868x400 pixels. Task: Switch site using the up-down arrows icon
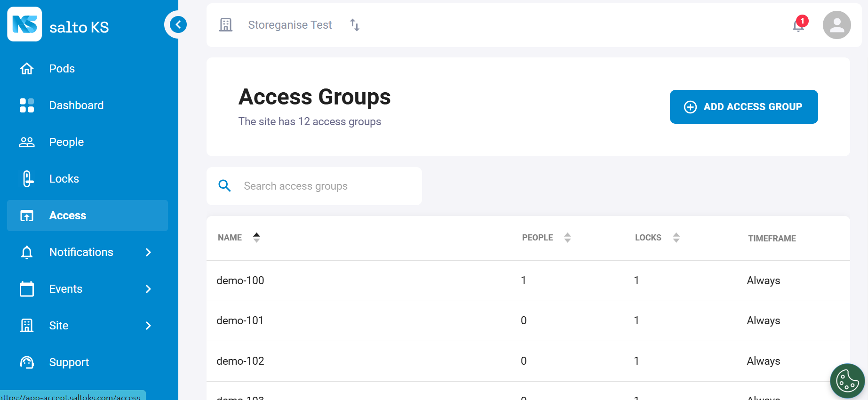[x=355, y=25]
